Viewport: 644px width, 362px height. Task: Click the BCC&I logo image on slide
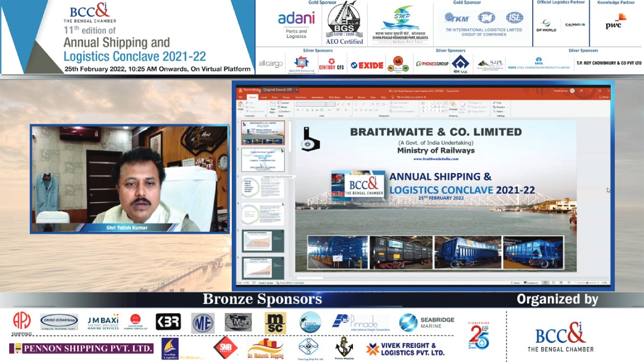[x=358, y=185]
